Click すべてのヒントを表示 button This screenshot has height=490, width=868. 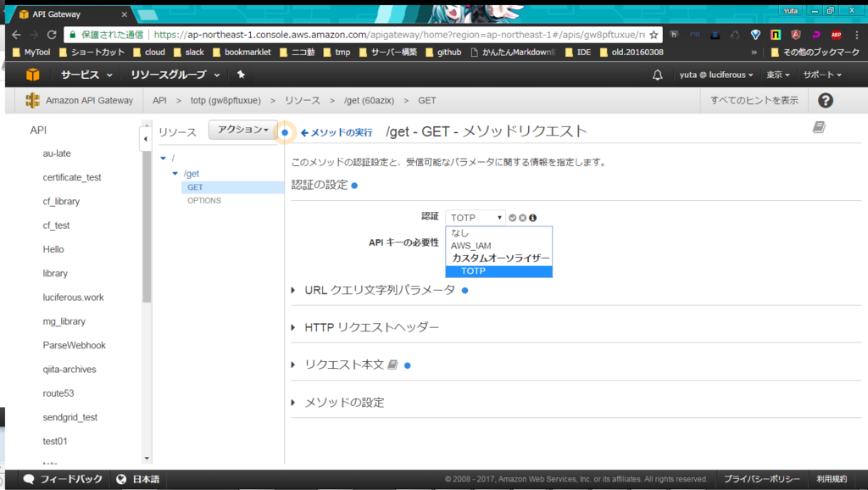click(x=754, y=100)
